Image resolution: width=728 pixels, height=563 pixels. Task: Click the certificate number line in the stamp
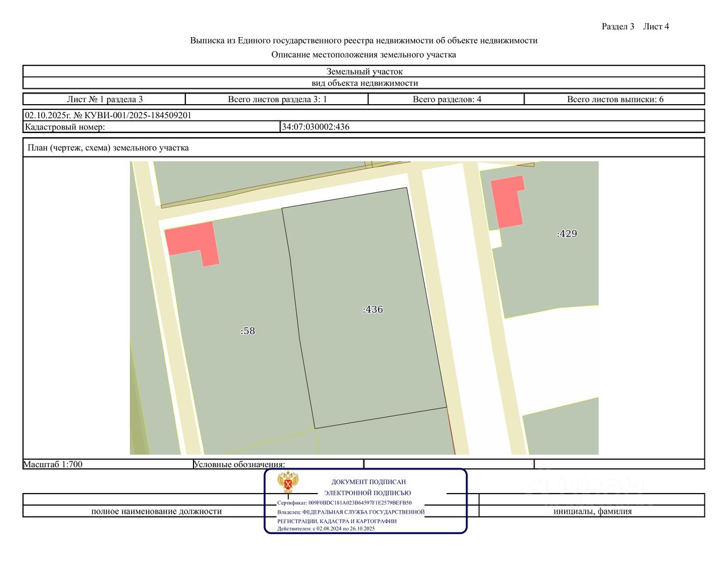[345, 503]
